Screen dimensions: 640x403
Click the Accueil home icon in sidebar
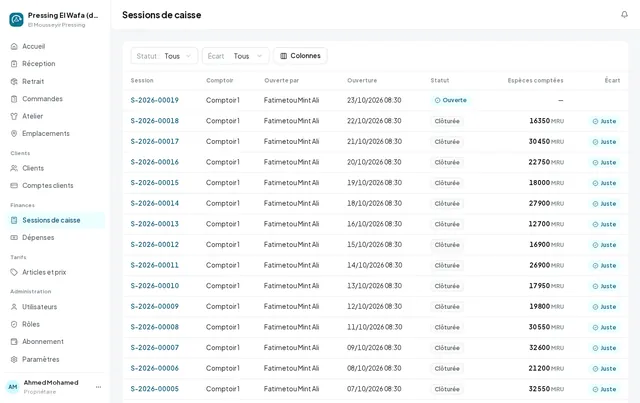14,46
